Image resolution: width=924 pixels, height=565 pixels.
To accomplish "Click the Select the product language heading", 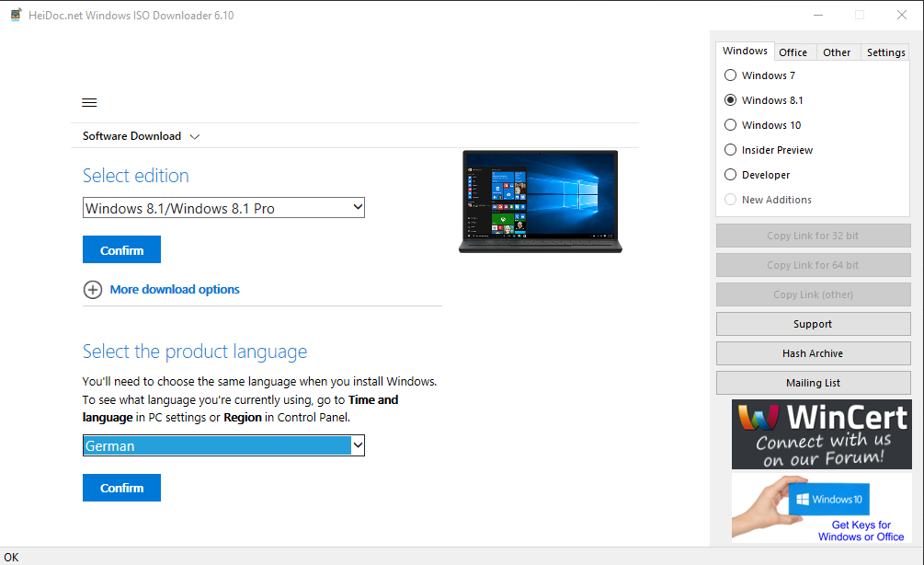I will 195,352.
